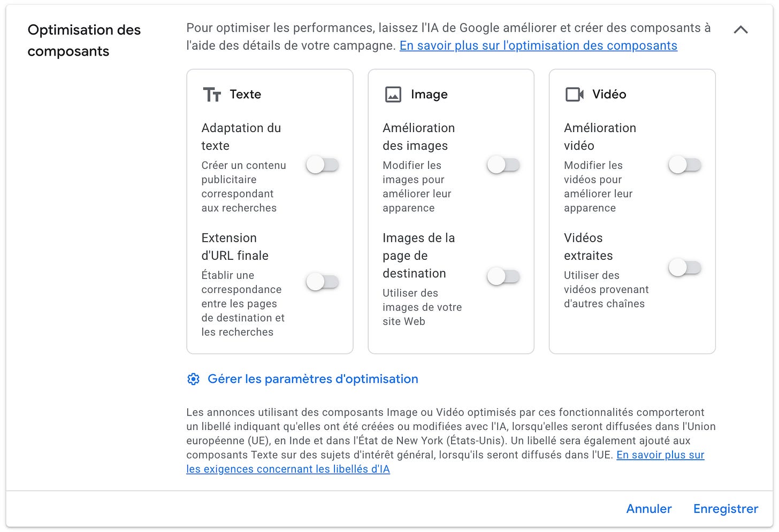Enable Images de la page de destination

(503, 276)
